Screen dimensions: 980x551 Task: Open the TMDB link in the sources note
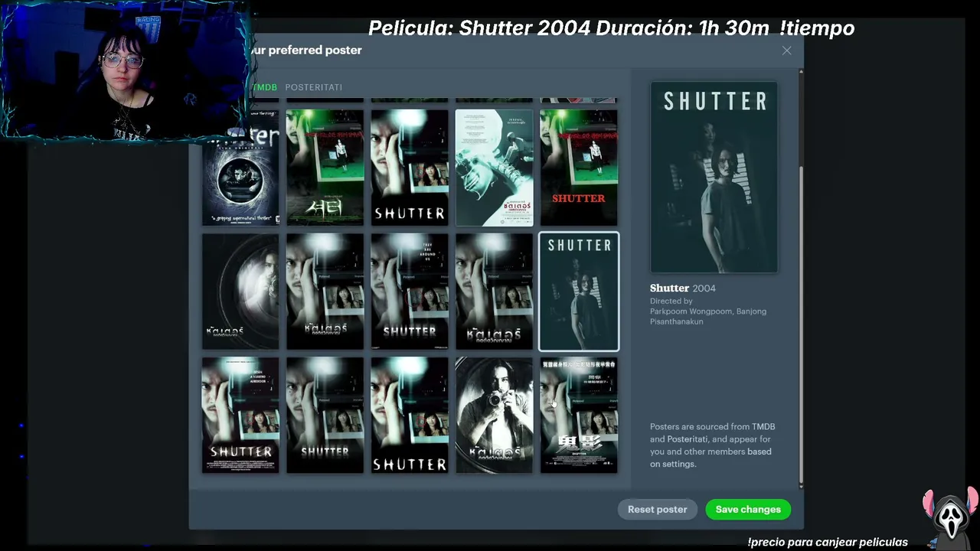click(763, 427)
